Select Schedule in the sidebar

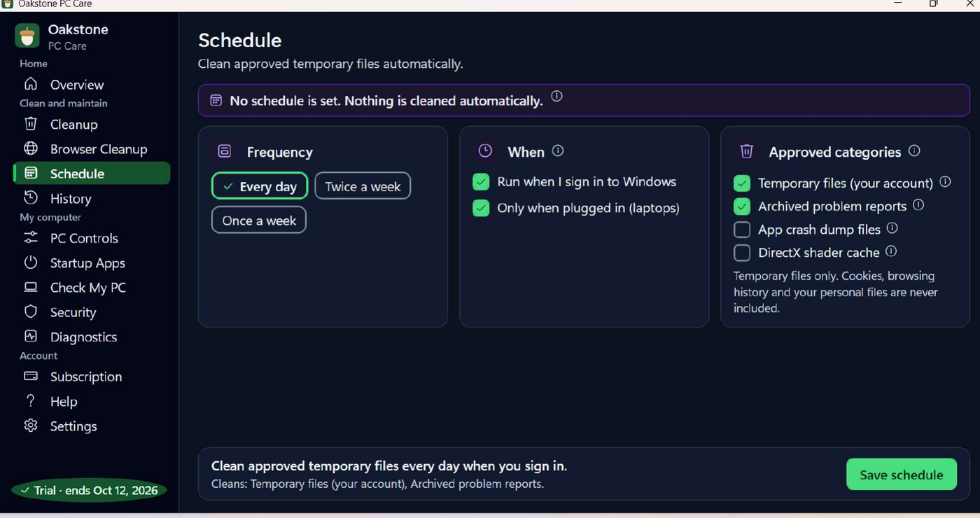pos(92,174)
